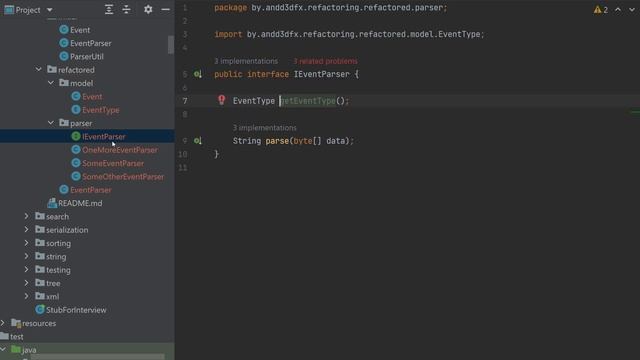Click the '3 related problems' hint
This screenshot has height=360, width=640.
pos(325,61)
